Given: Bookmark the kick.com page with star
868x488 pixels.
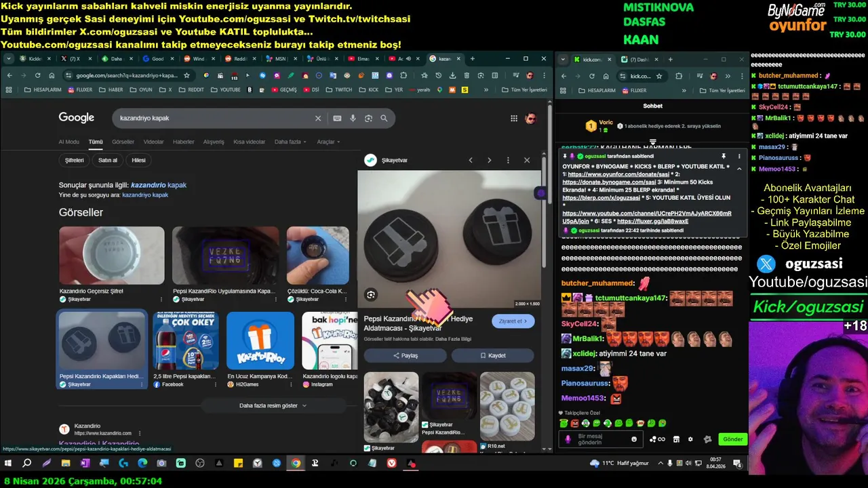Looking at the screenshot, I should pos(659,76).
